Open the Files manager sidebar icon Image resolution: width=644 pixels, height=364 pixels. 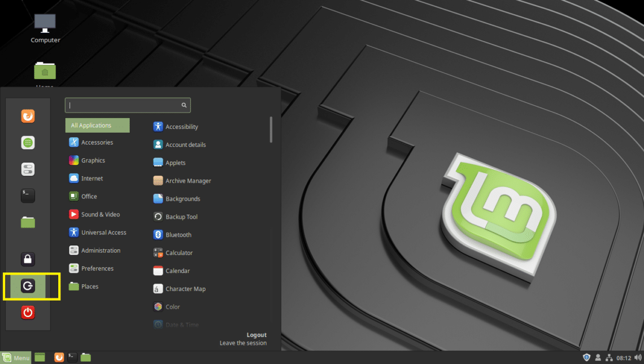[28, 222]
